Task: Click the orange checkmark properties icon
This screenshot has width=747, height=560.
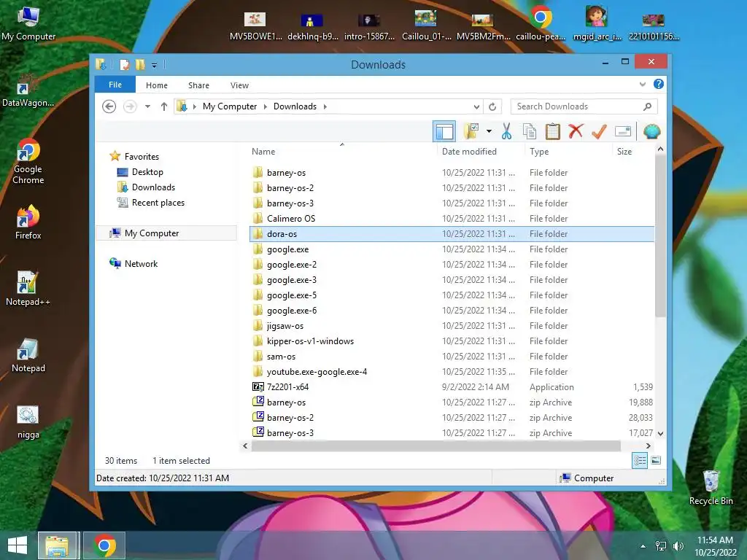Action: (599, 131)
